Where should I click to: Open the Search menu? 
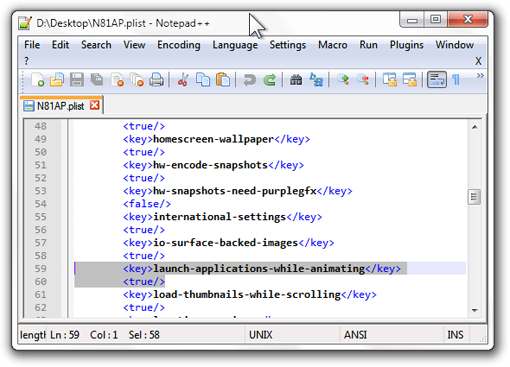[96, 45]
